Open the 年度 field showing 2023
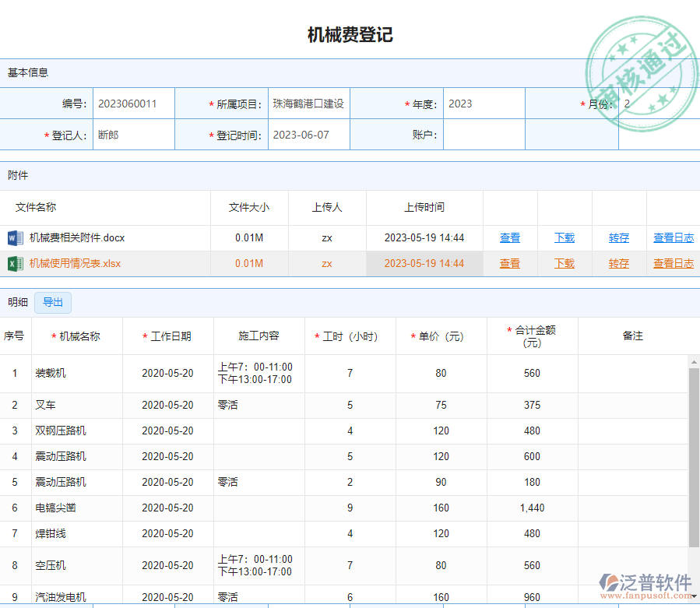This screenshot has width=700, height=608. coord(486,103)
